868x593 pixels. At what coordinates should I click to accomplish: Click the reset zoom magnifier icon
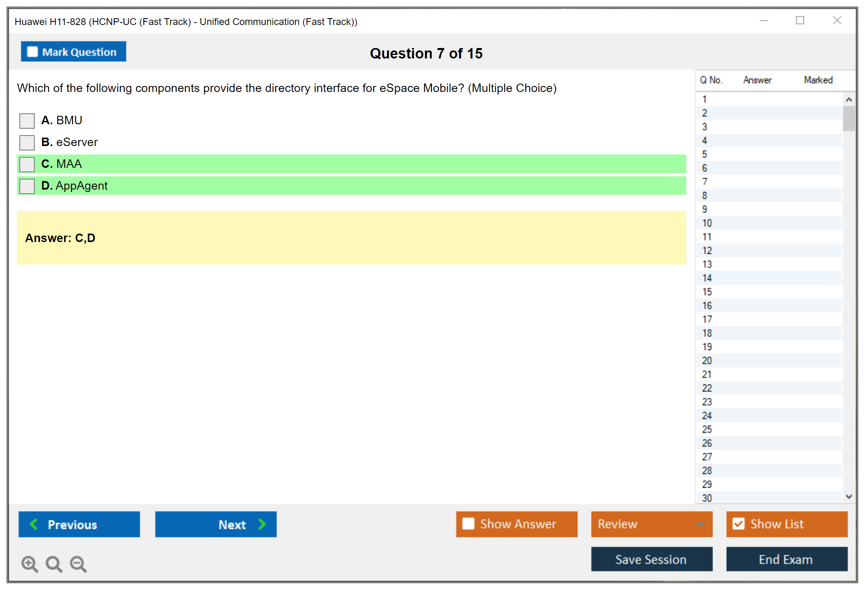tap(54, 564)
